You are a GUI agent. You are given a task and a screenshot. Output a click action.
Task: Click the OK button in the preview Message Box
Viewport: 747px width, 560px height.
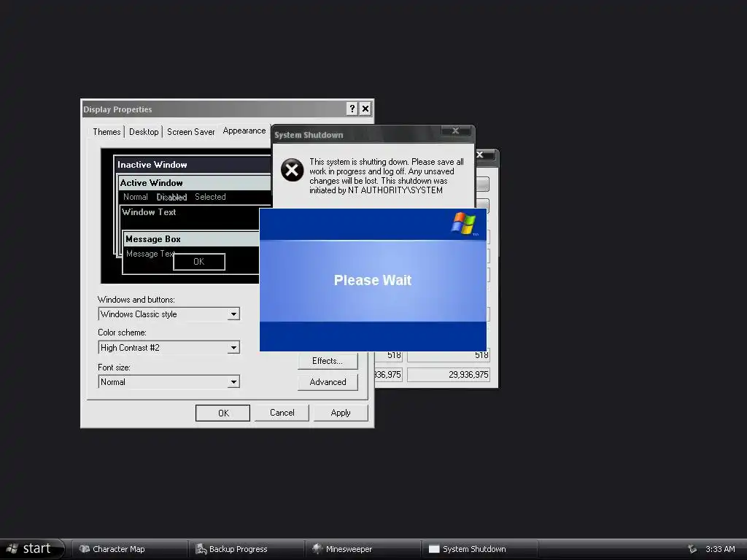coord(199,262)
